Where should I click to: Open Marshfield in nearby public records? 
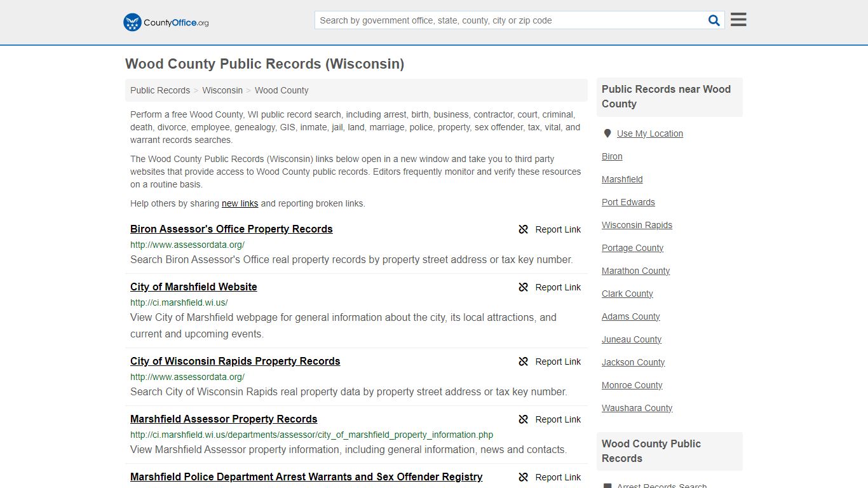[622, 179]
